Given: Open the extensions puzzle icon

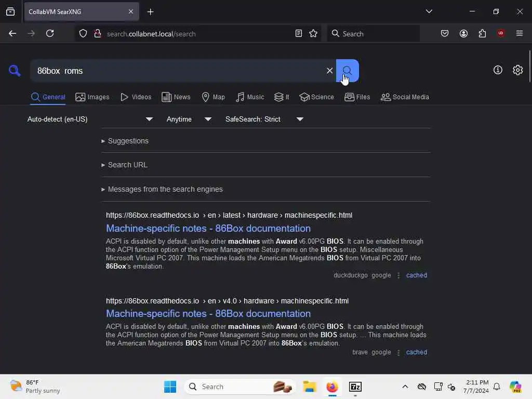Looking at the screenshot, I should tap(482, 33).
